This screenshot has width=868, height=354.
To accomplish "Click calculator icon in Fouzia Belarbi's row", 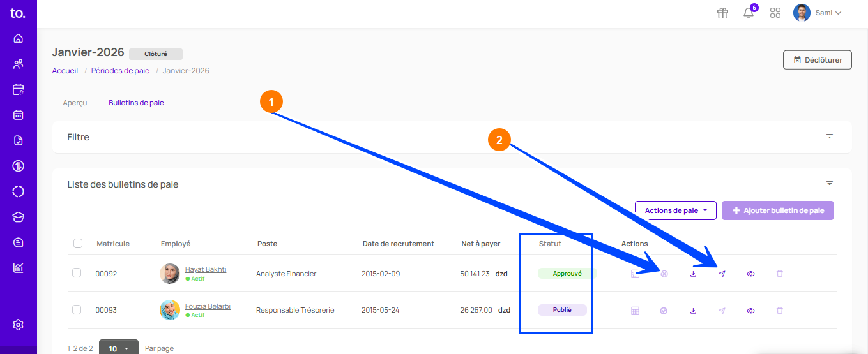I will (635, 311).
